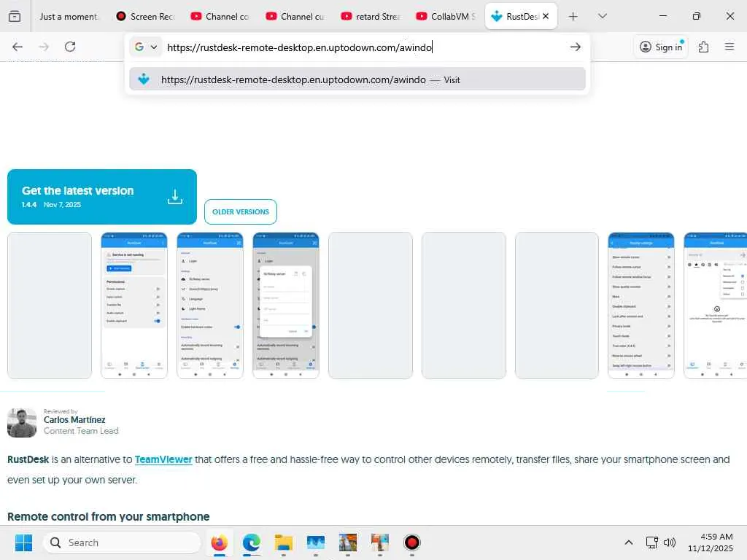Image resolution: width=747 pixels, height=560 pixels.
Task: Open the Carlos Martinez reviewer name
Action: coord(74,419)
